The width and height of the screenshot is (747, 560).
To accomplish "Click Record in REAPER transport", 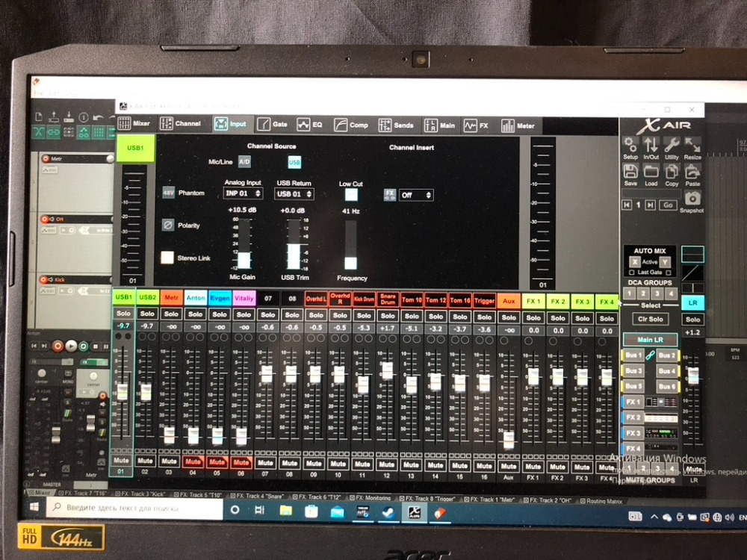I will point(58,346).
